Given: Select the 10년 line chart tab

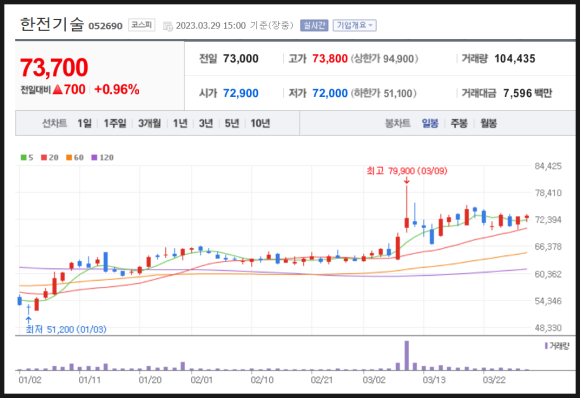Looking at the screenshot, I should 260,123.
